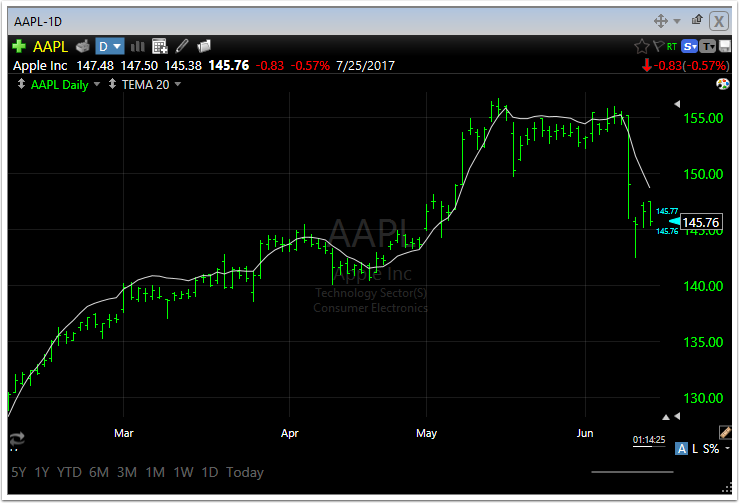Click the bottom up-triangle pane expander
Viewport: 739px width, 503px height.
(665, 417)
